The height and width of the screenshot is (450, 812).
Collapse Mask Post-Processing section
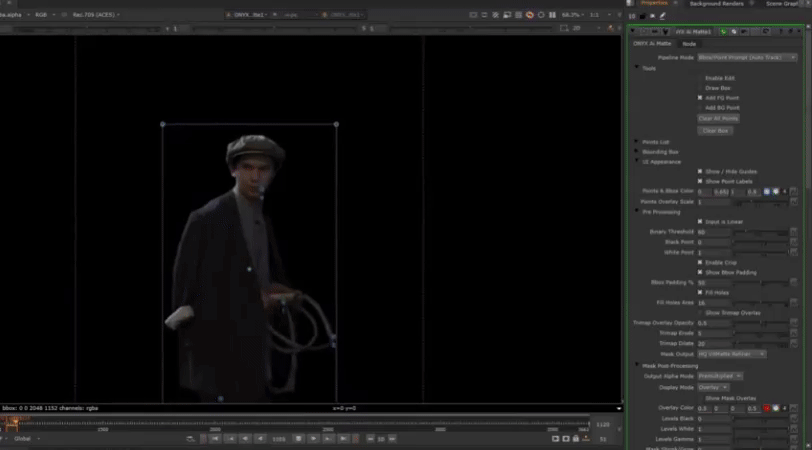point(637,366)
